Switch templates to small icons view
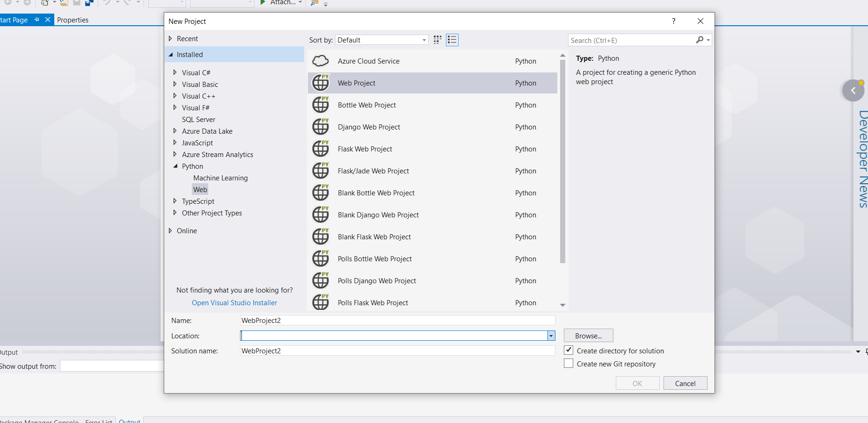 click(x=438, y=40)
